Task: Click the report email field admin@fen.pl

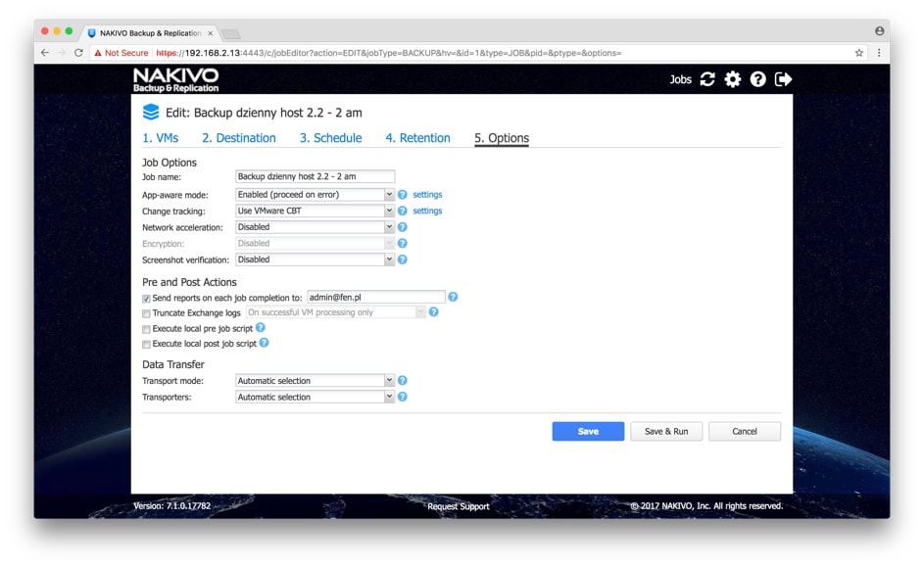Action: point(376,298)
